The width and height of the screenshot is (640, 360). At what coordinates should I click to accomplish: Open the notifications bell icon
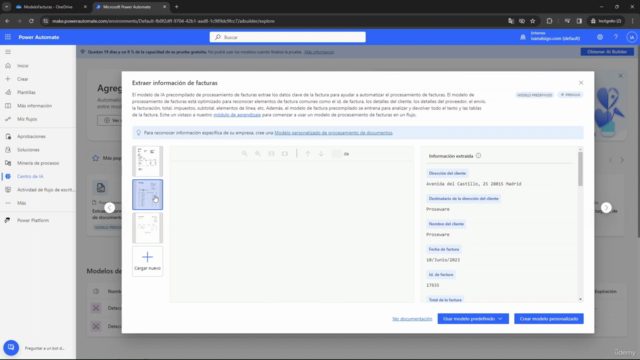523,37
